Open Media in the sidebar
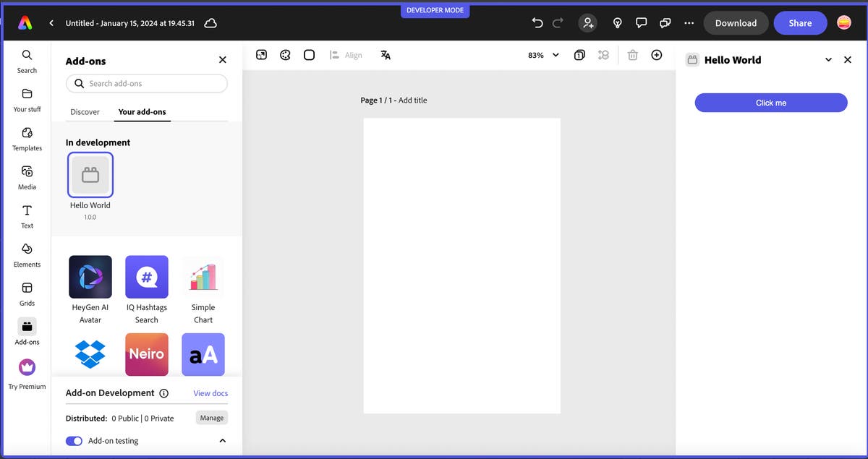868x459 pixels. pos(27,178)
